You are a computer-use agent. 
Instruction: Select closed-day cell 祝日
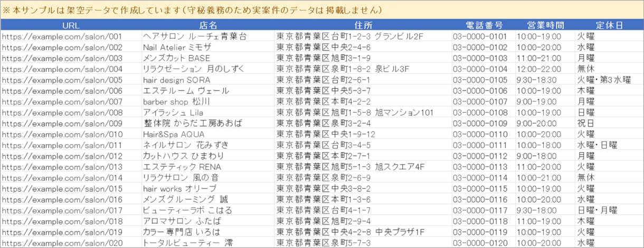pyautogui.click(x=609, y=123)
